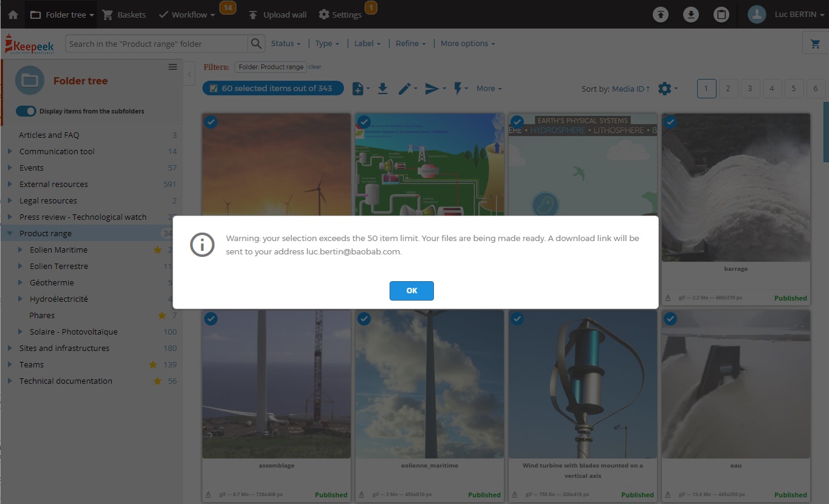Viewport: 829px width, 504px height.
Task: Open the hamburger menu in Folder tree panel
Action: [x=173, y=67]
